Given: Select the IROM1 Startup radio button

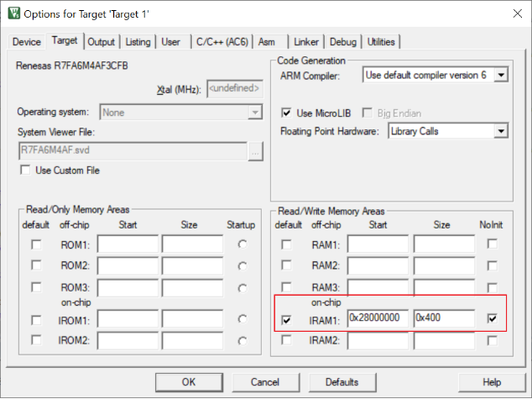Looking at the screenshot, I should (243, 319).
